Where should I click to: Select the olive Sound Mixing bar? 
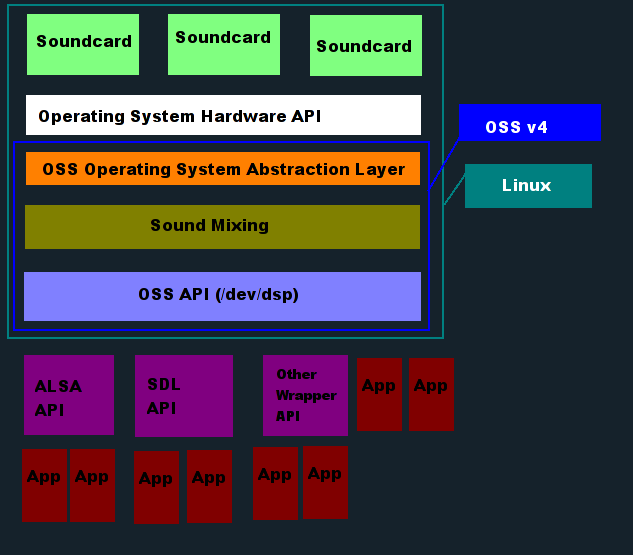pyautogui.click(x=222, y=226)
